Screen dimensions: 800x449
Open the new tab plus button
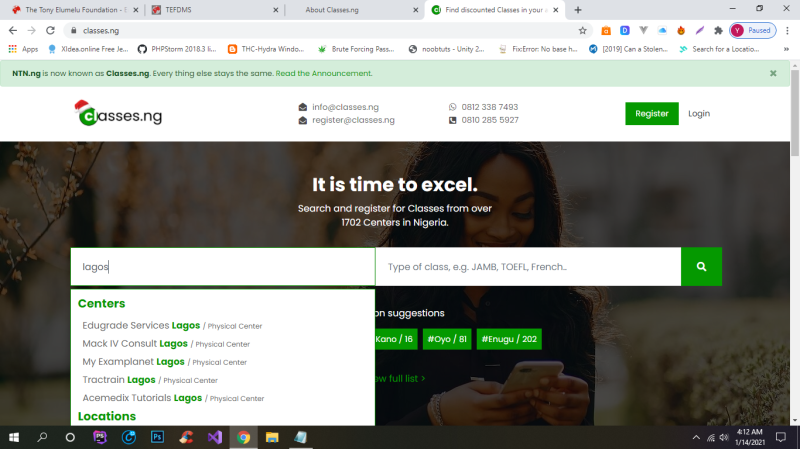(578, 10)
